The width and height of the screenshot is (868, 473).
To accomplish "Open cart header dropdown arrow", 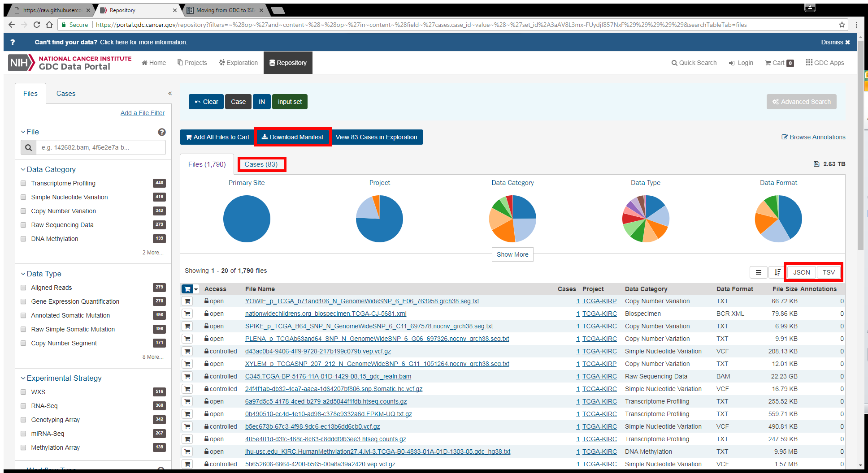I will tap(196, 289).
